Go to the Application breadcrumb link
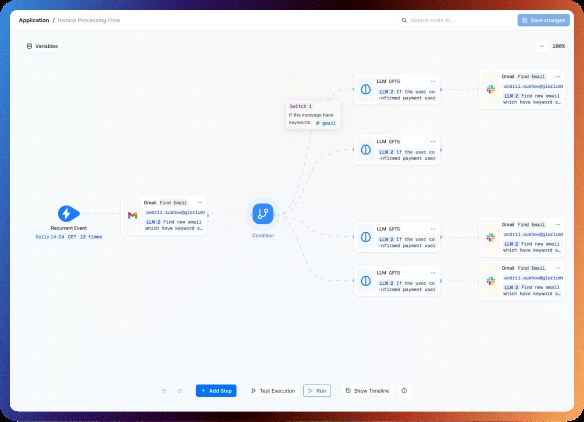This screenshot has width=584, height=422. (x=34, y=20)
